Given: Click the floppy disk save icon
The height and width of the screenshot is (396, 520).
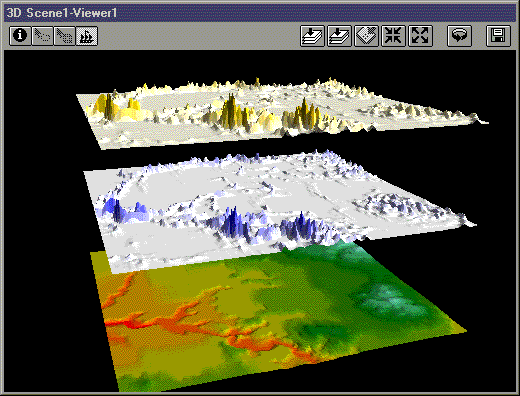Looking at the screenshot, I should 498,35.
